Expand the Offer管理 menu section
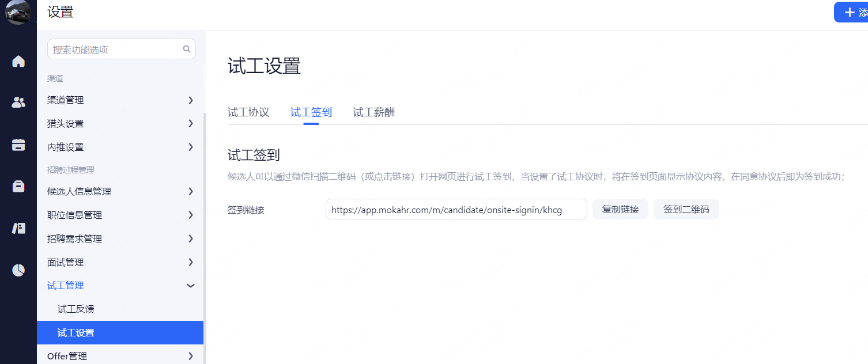This screenshot has width=868, height=364. pyautogui.click(x=120, y=357)
